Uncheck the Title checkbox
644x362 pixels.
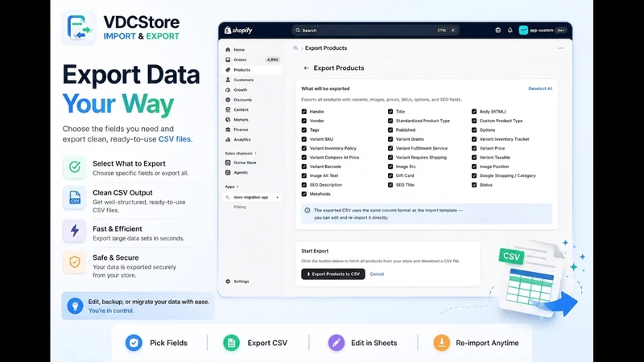pyautogui.click(x=390, y=112)
